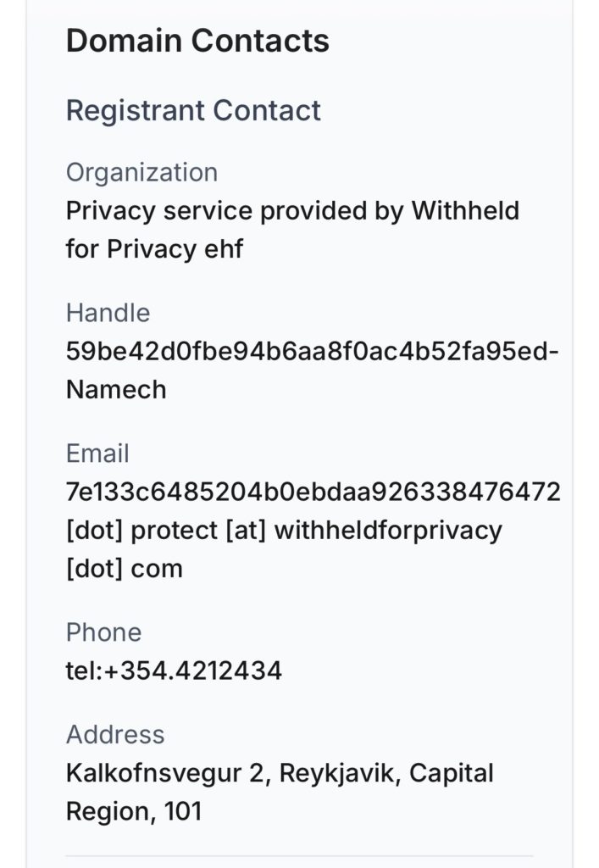599x868 pixels.
Task: Click the Registrant Contact subheading
Action: click(193, 110)
